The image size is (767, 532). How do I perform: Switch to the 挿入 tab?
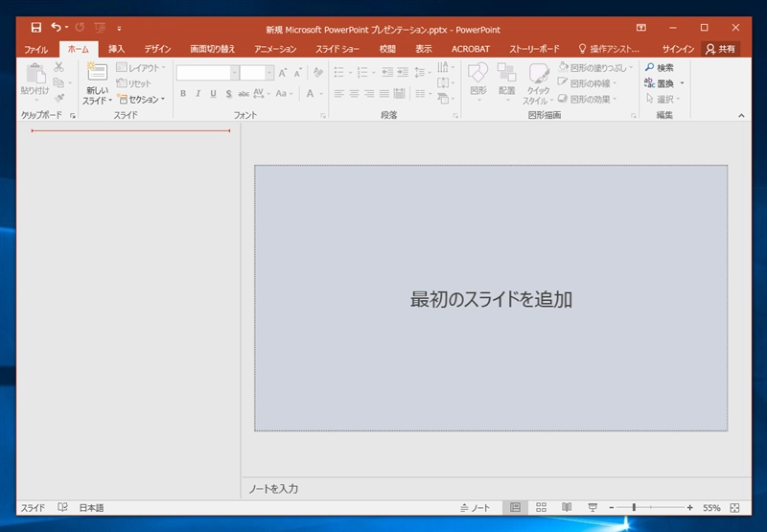point(116,49)
